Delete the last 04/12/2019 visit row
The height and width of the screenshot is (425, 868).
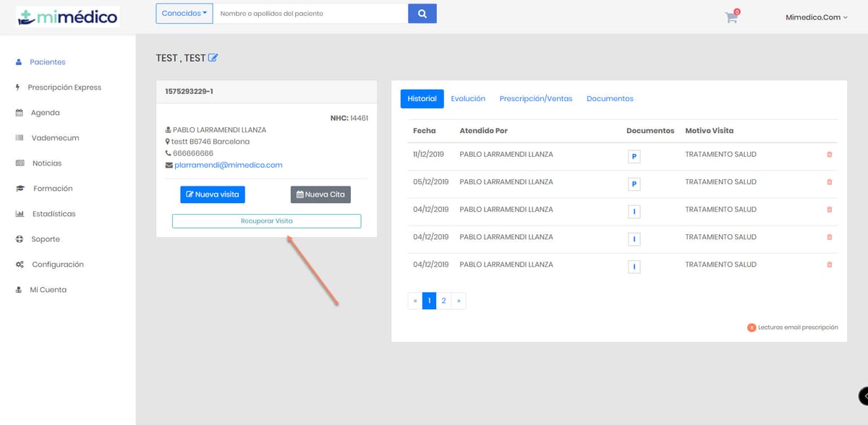pyautogui.click(x=829, y=265)
